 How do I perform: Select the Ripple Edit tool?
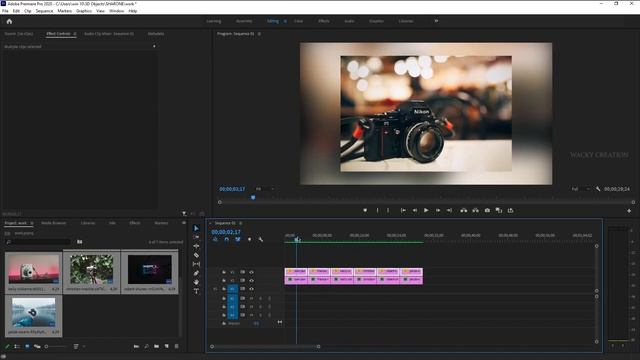tap(196, 246)
